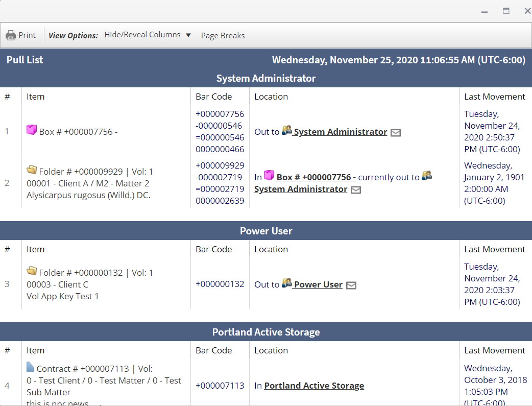The image size is (532, 406).
Task: Click the pink box icon in row 2 Location
Action: tap(269, 175)
